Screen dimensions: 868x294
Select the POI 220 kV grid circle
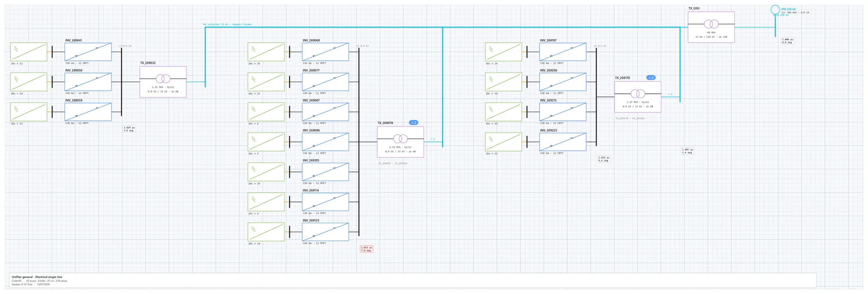775,10
